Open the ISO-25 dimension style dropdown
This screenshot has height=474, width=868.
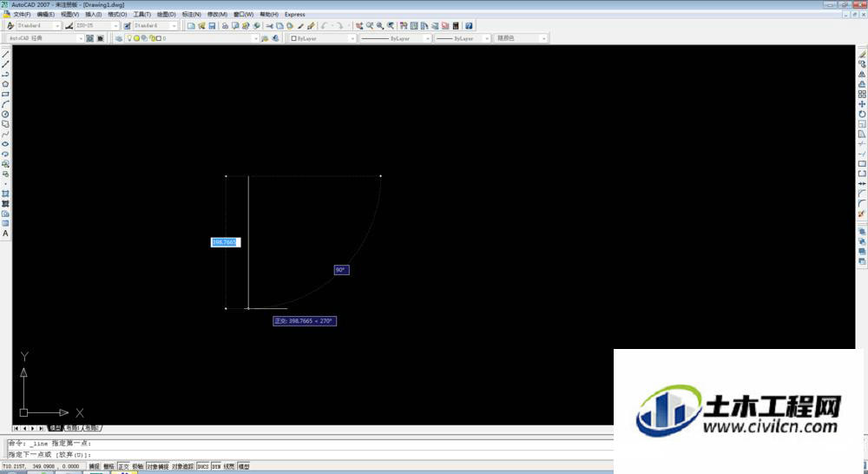115,26
